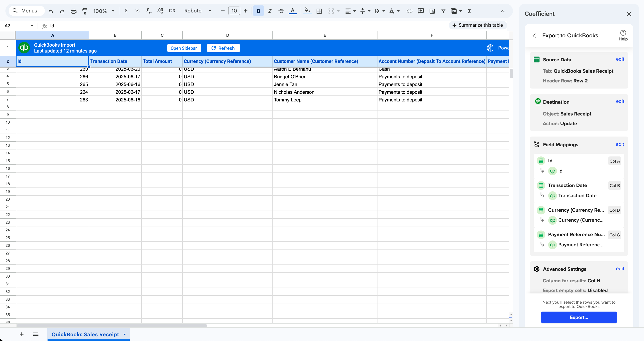Open the merge cells dropdown
Image resolution: width=644 pixels, height=341 pixels.
click(x=334, y=11)
